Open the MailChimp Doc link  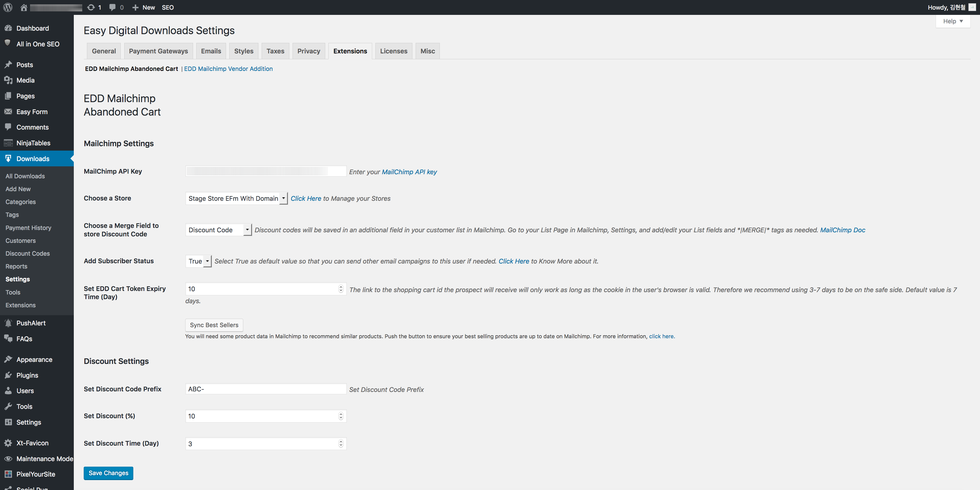pyautogui.click(x=843, y=230)
